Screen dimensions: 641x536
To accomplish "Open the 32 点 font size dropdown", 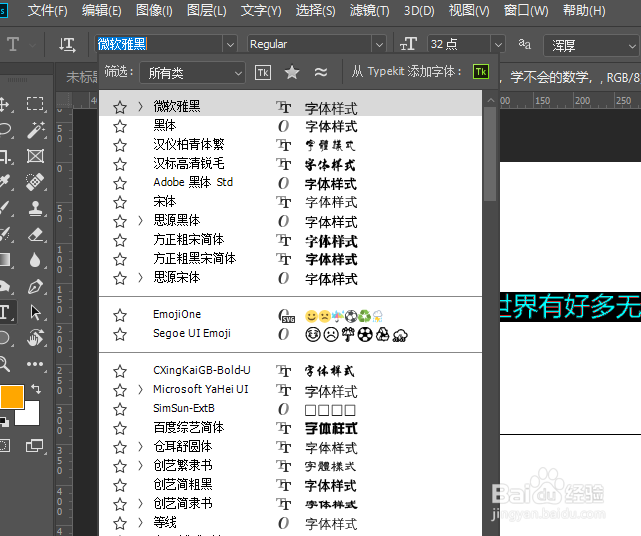I will [x=498, y=44].
